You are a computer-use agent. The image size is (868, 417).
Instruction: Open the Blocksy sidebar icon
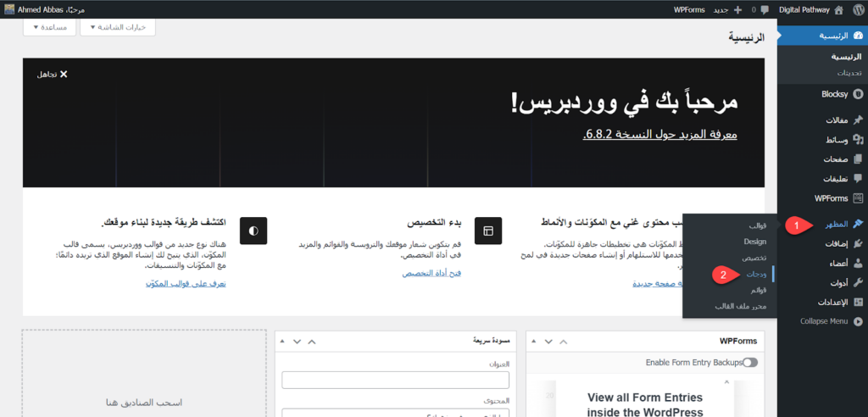point(858,94)
